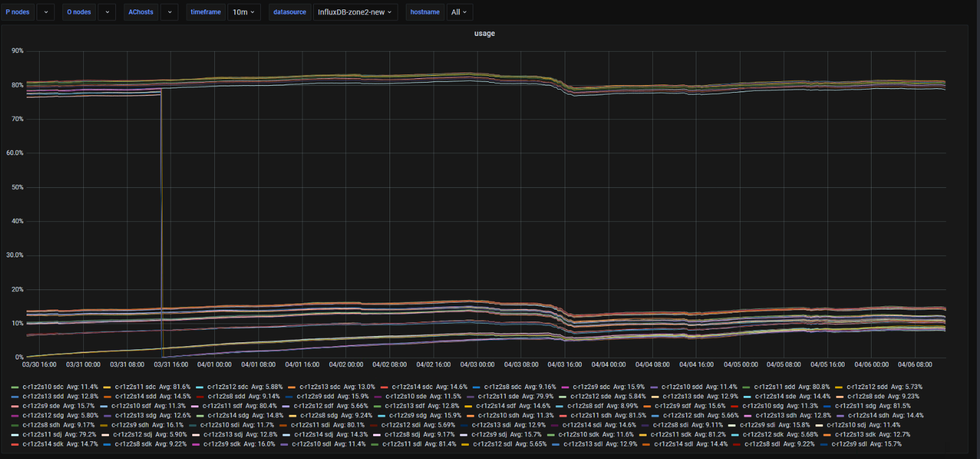The image size is (980, 459).
Task: Click the timeframe variable label
Action: (x=206, y=12)
